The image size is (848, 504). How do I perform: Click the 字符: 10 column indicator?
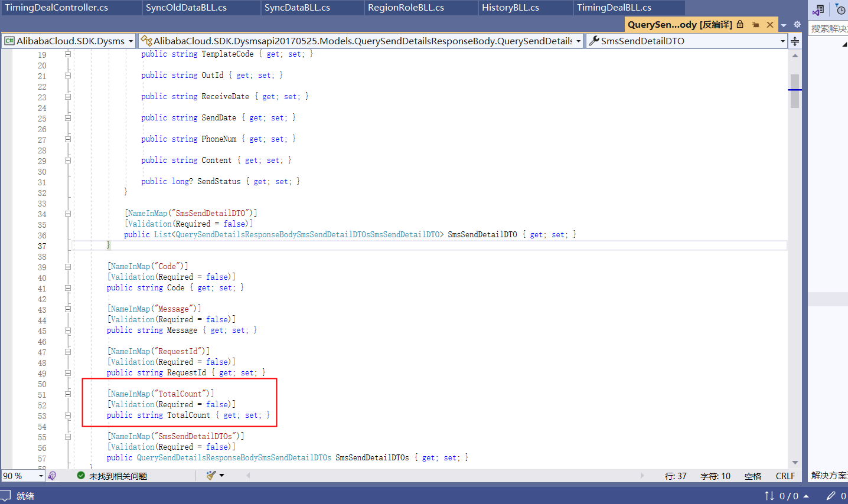tap(715, 476)
